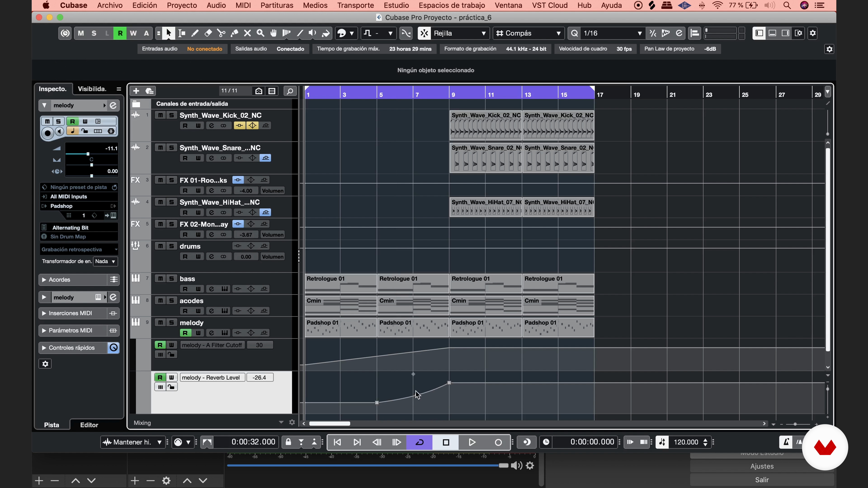Click the Add Track plus button

coord(136,91)
